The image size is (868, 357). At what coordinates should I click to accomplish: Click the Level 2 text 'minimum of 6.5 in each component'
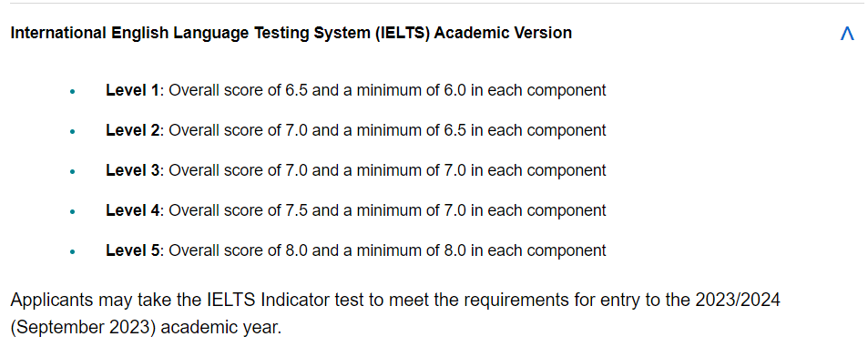pyautogui.click(x=482, y=130)
